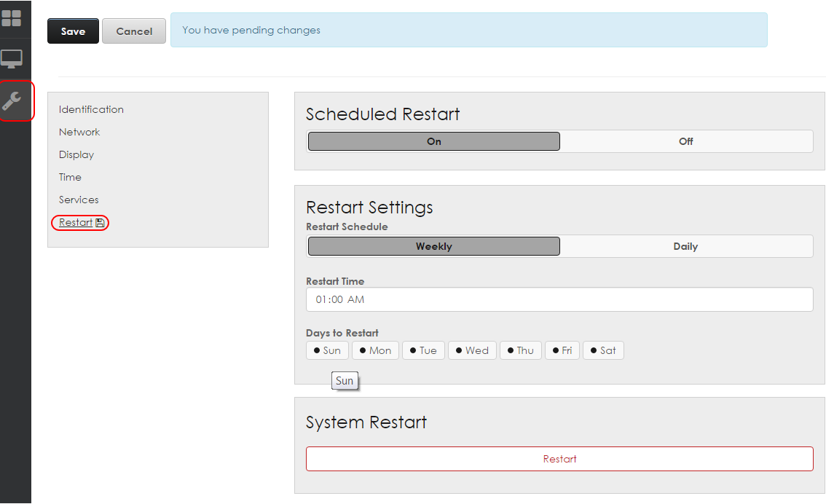The image size is (826, 504).
Task: Click the monitor display icon in sidebar
Action: [12, 58]
